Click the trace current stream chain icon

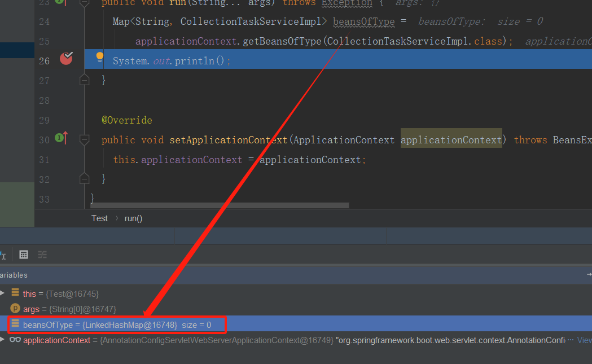(42, 255)
